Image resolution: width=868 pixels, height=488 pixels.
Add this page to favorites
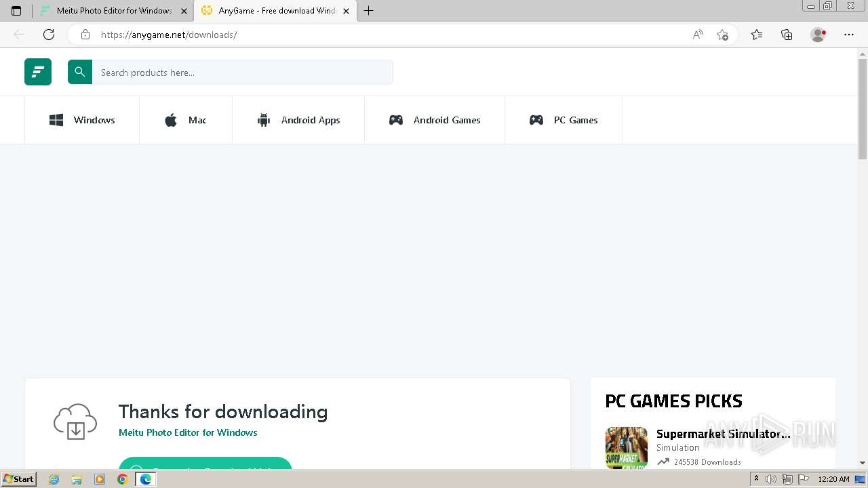723,35
